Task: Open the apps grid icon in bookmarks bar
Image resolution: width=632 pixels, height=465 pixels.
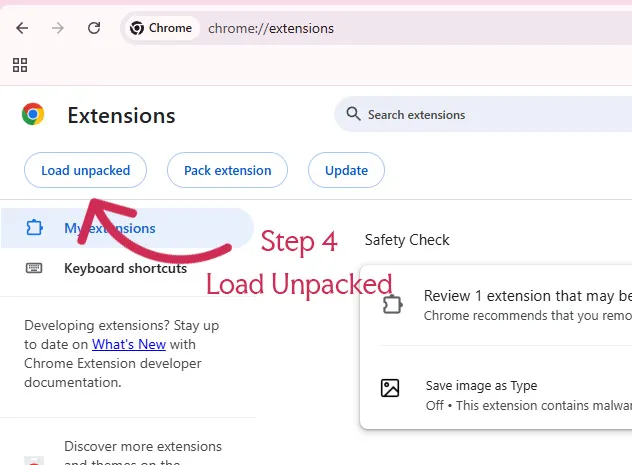Action: (x=20, y=65)
